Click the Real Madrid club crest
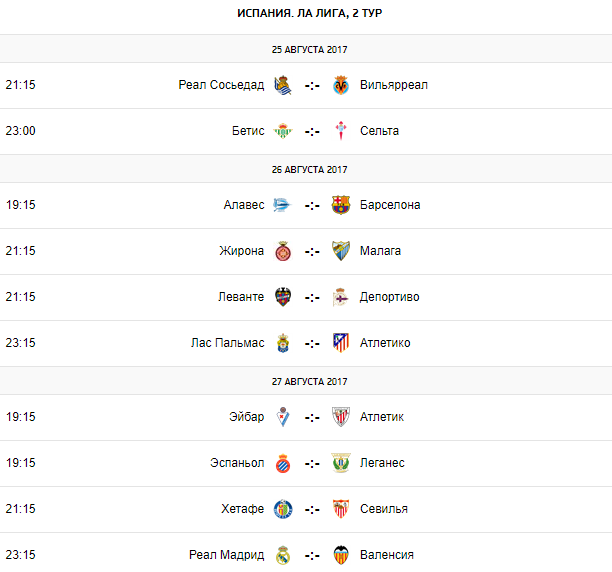The height and width of the screenshot is (572, 612). 283,555
